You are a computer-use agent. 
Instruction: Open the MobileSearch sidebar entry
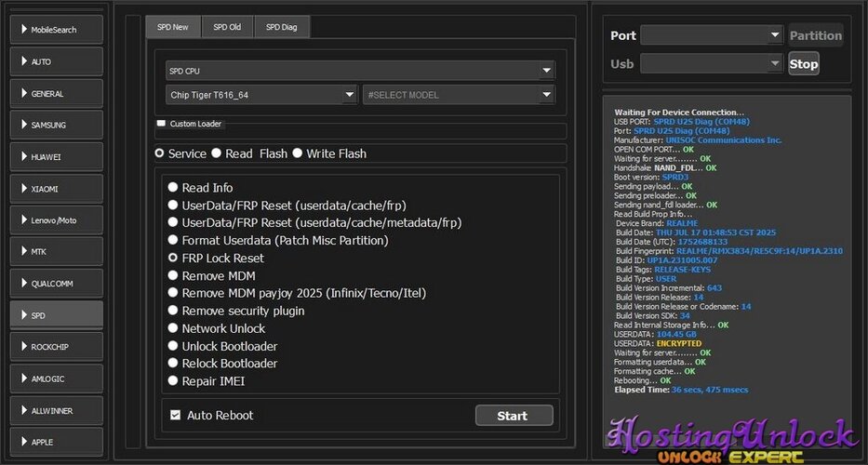pos(56,30)
